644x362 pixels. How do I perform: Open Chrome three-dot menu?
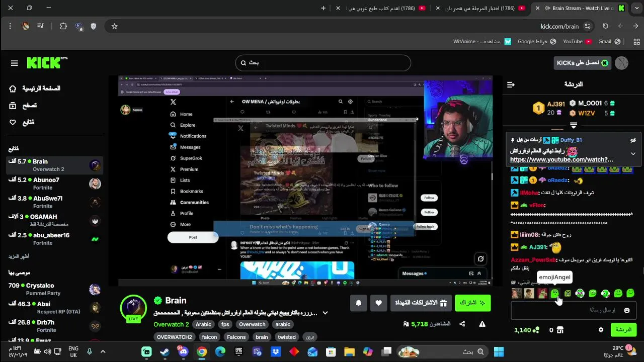pyautogui.click(x=10, y=26)
